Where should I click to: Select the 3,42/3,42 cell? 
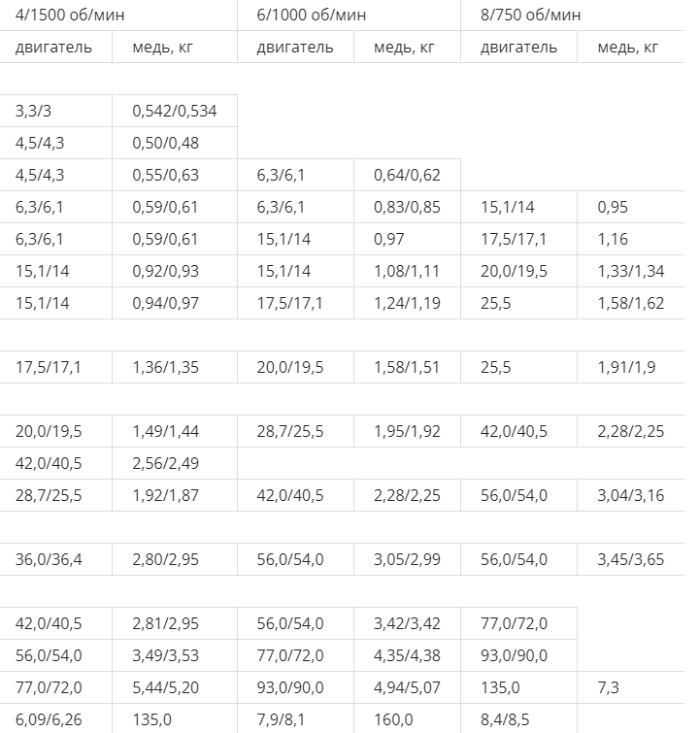(x=407, y=623)
